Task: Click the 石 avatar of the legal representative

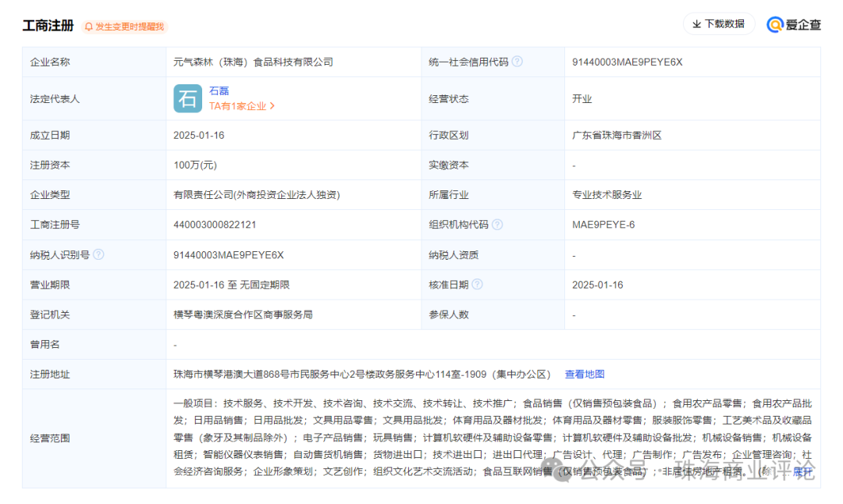Action: pyautogui.click(x=187, y=98)
